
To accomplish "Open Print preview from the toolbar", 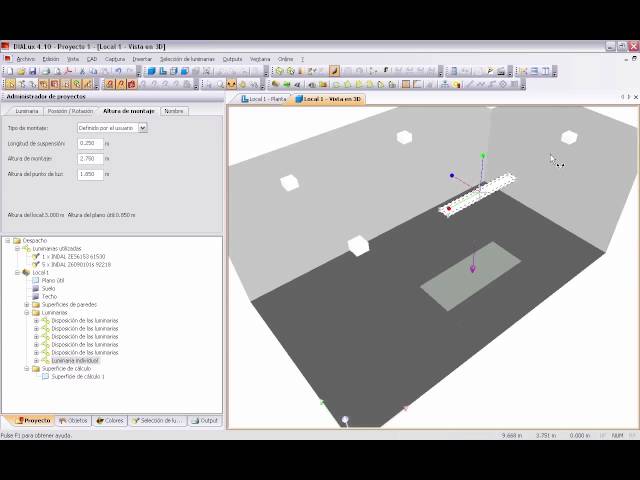I will 58,71.
